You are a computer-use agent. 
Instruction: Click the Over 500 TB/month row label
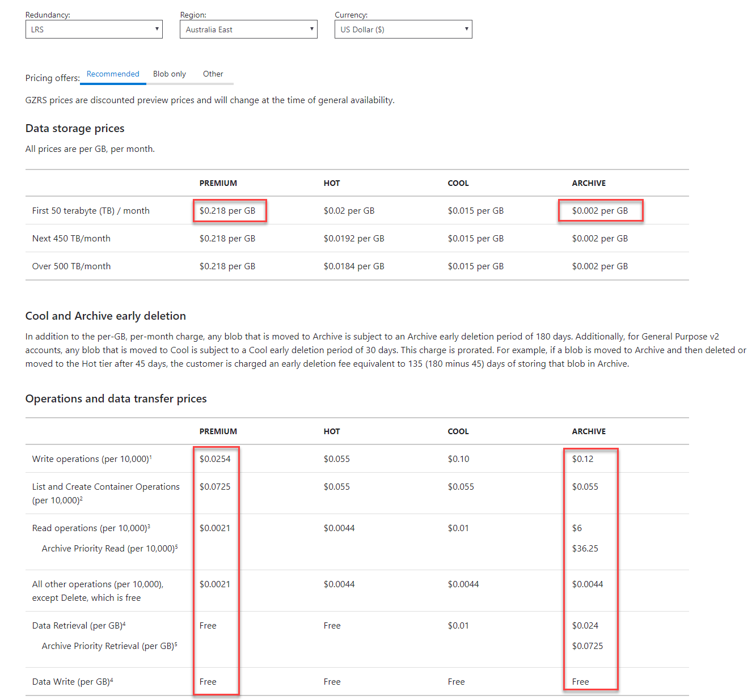pyautogui.click(x=71, y=266)
